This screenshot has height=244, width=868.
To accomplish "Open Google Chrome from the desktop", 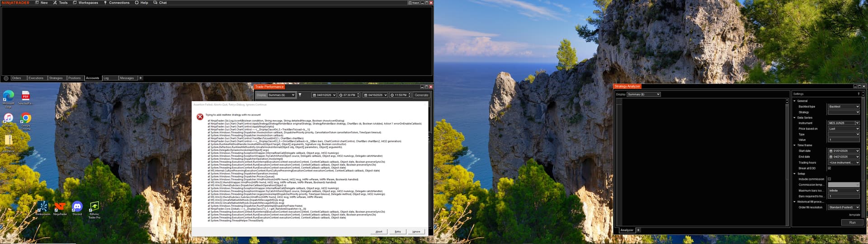I will 26,119.
